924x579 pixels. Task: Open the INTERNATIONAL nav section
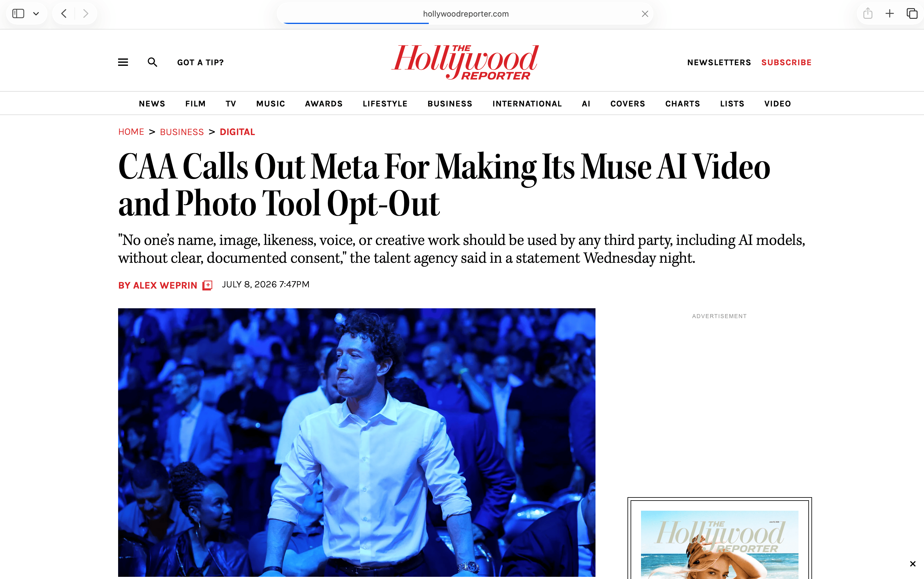527,104
